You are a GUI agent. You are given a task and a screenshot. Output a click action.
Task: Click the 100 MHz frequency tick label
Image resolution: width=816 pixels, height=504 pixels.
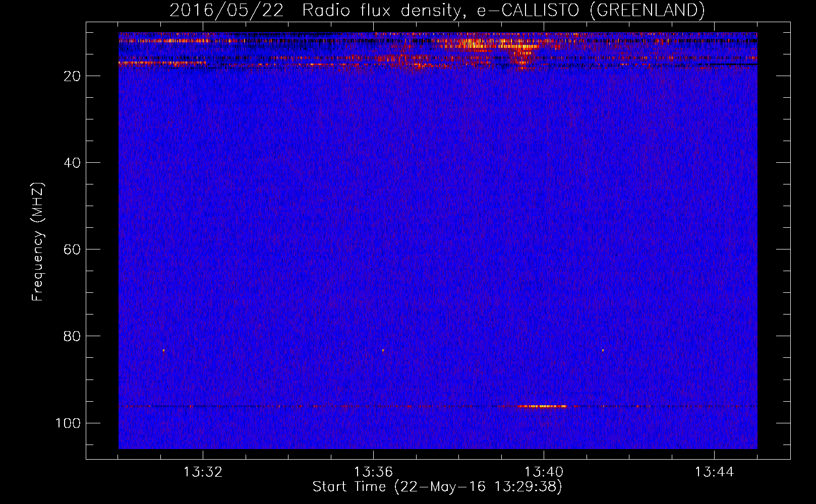[x=68, y=423]
